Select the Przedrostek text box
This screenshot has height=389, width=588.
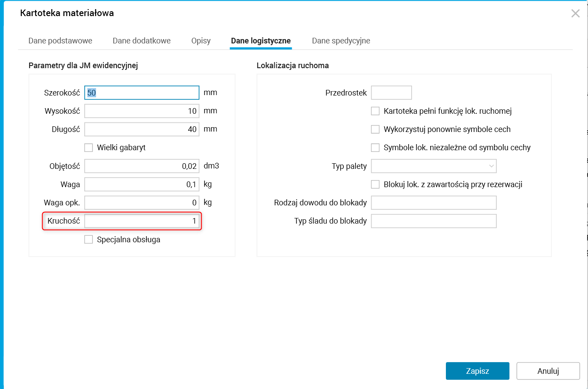391,93
